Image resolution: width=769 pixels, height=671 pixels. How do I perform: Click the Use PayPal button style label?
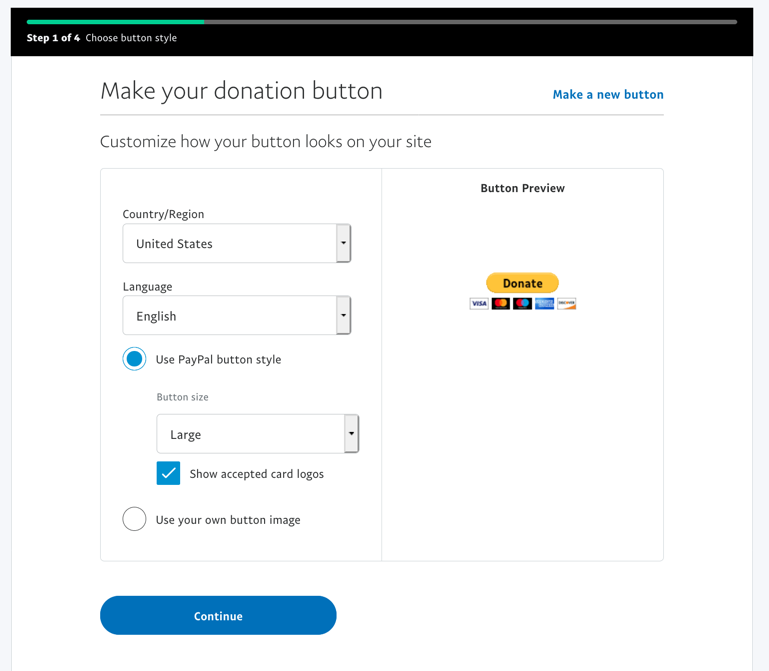click(x=218, y=360)
